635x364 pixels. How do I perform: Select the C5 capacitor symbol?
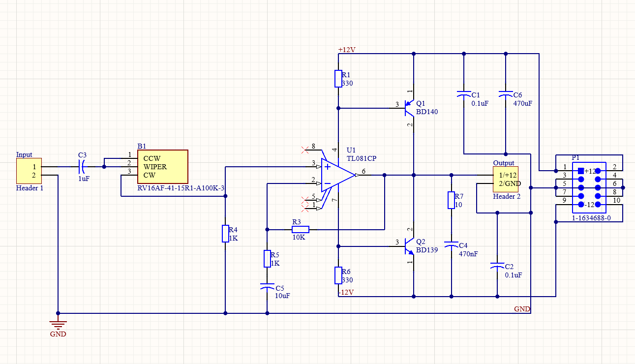pyautogui.click(x=267, y=285)
